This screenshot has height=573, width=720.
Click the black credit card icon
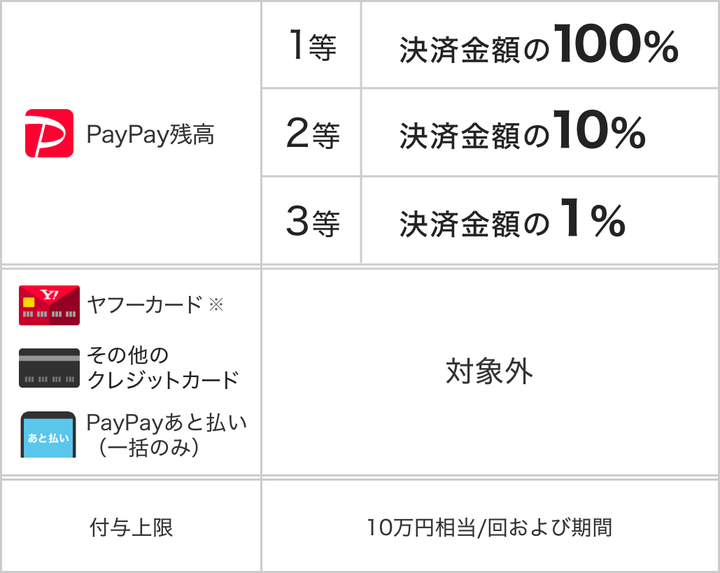coord(49,368)
